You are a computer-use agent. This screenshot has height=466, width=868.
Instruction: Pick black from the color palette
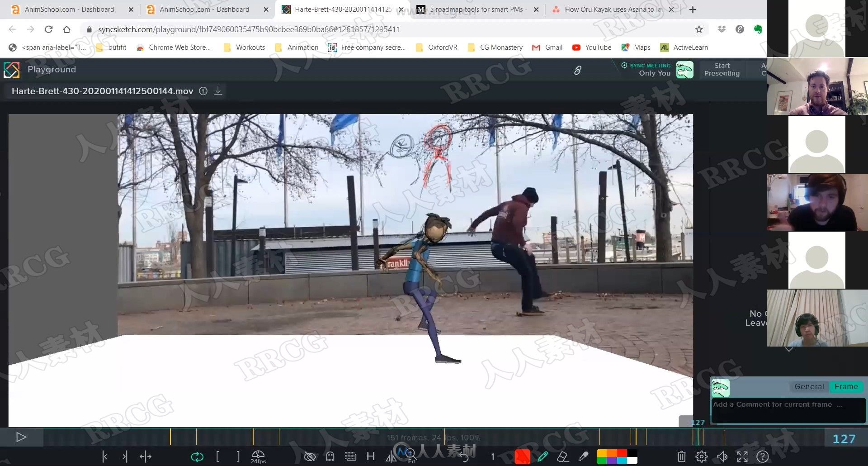pyautogui.click(x=632, y=453)
